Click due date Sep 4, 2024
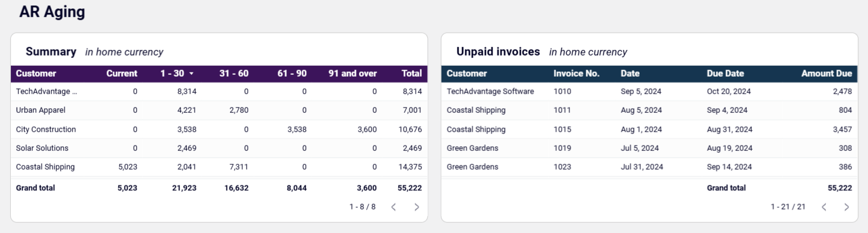The image size is (868, 233). click(727, 110)
